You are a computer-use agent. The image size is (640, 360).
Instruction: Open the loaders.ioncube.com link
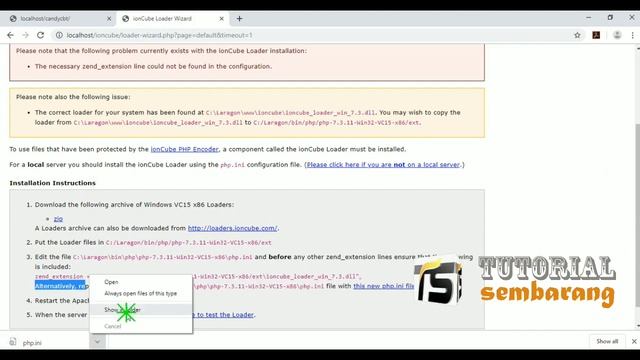[x=232, y=228]
